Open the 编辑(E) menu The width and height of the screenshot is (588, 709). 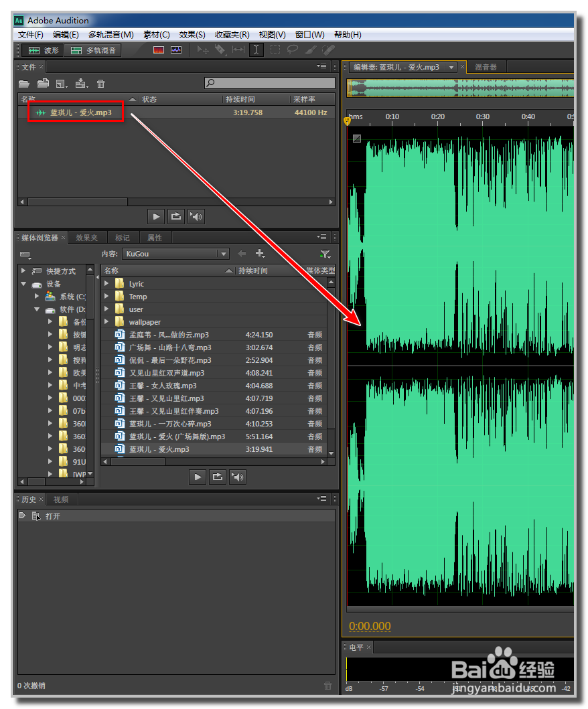point(66,35)
